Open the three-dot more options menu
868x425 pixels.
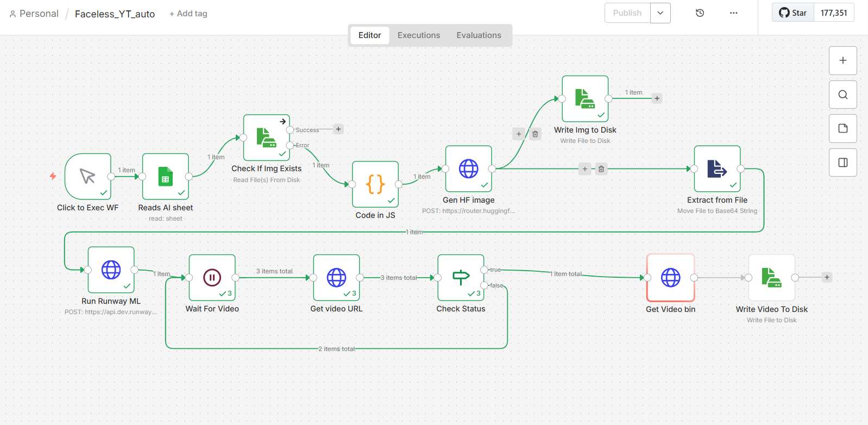click(734, 13)
